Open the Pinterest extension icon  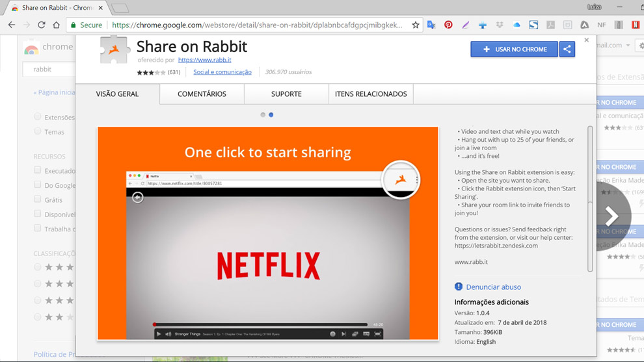(x=448, y=25)
